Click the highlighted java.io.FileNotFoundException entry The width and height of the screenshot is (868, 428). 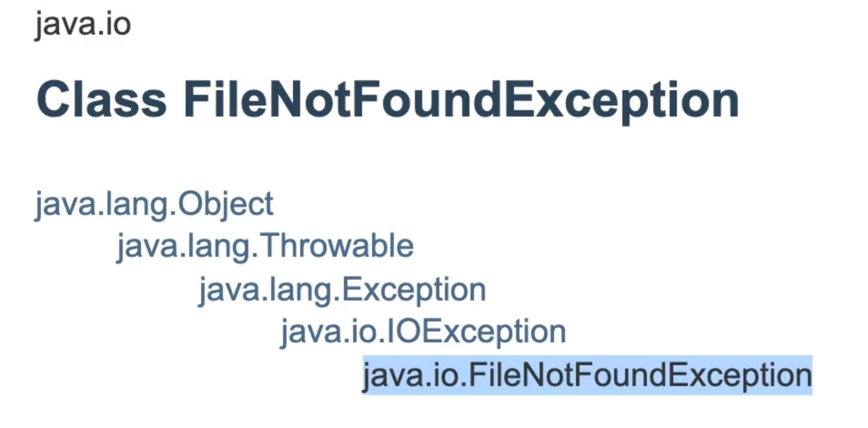click(587, 375)
